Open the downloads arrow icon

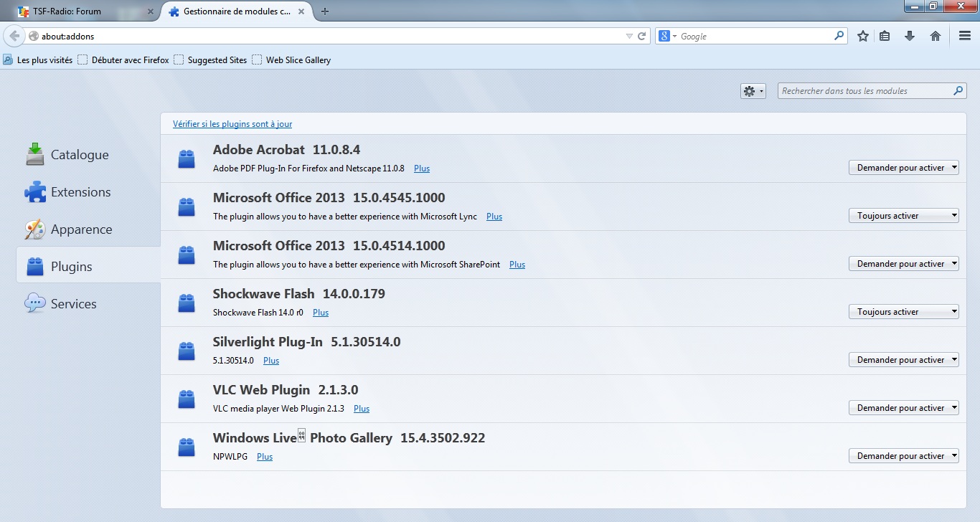point(910,36)
